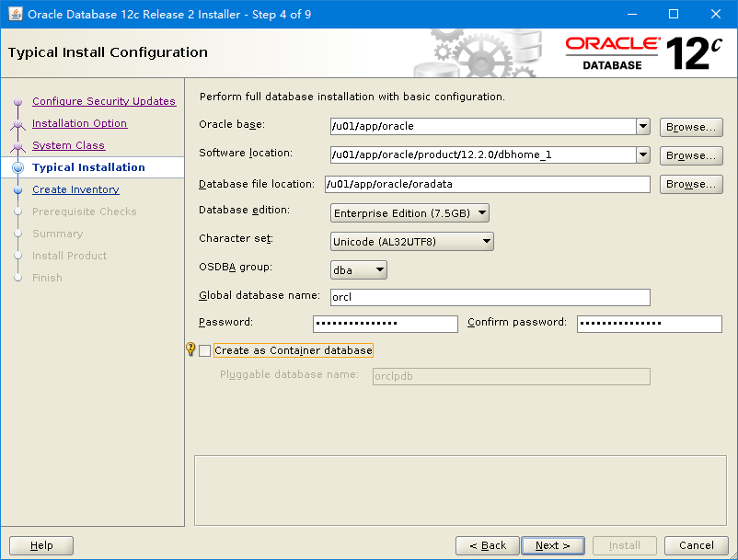This screenshot has width=738, height=560.
Task: Close the installer window
Action: pyautogui.click(x=715, y=14)
